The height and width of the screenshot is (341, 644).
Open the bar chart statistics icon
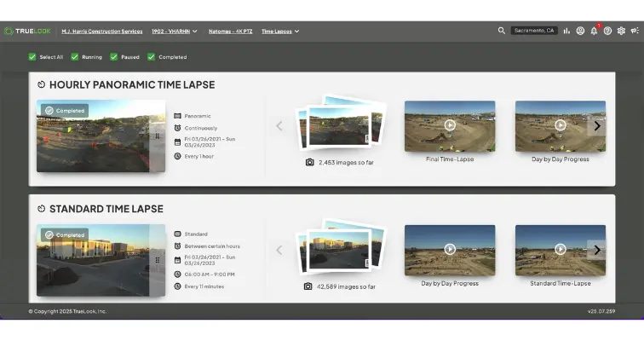pyautogui.click(x=566, y=31)
